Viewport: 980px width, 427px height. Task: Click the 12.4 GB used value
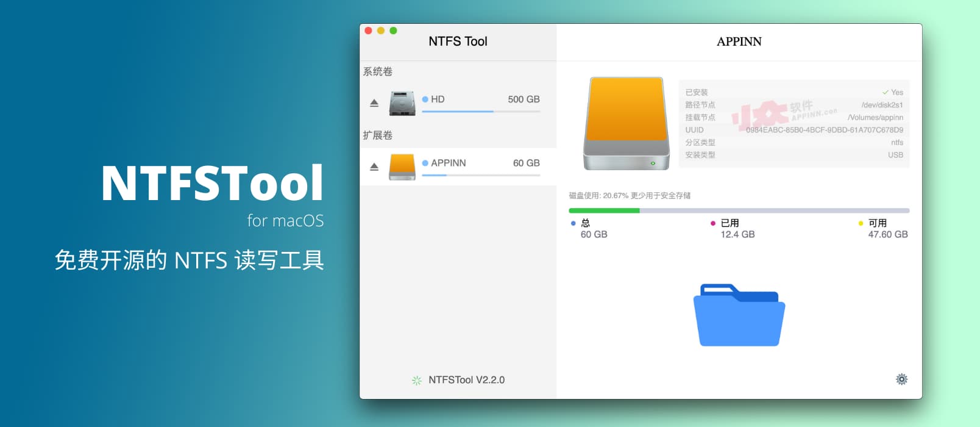[737, 234]
